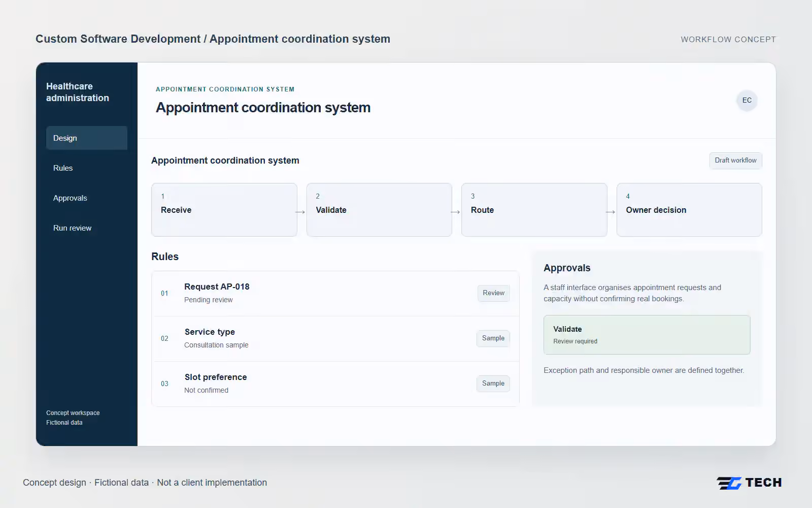
Task: Click the Custom Software Development breadcrumb title
Action: (x=213, y=39)
